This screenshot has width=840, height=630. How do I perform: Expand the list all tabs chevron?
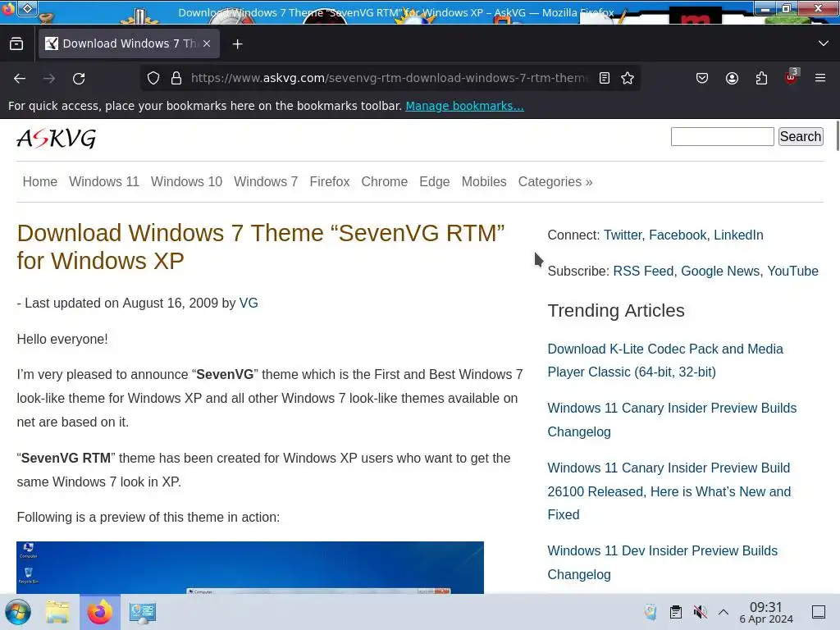(824, 43)
